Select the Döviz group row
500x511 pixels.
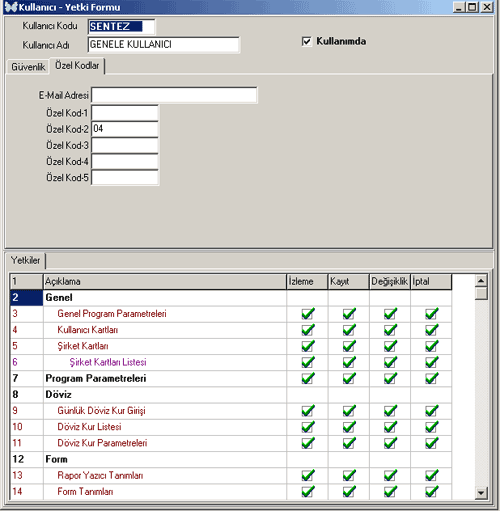231,395
